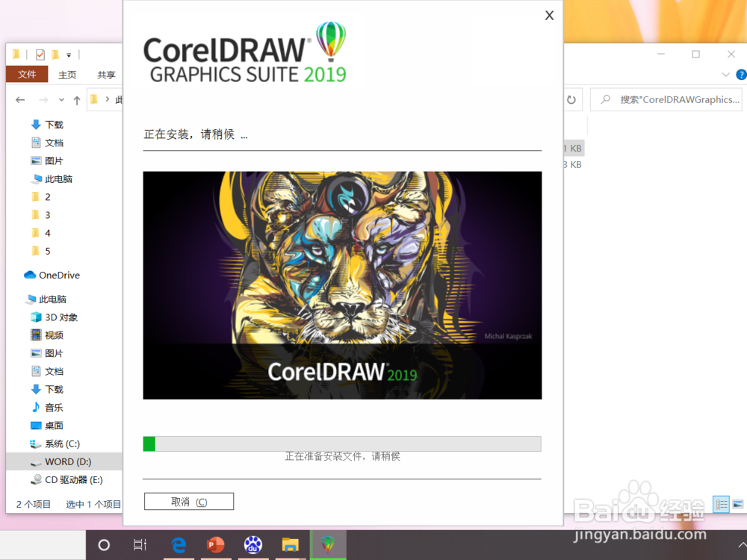Image resolution: width=747 pixels, height=560 pixels.
Task: Launch Microsoft Edge from taskbar
Action: pos(179,545)
